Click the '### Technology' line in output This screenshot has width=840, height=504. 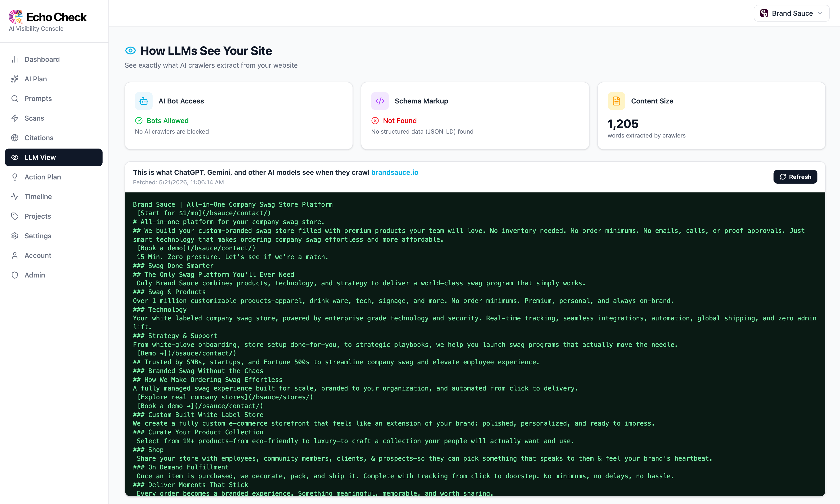point(160,309)
